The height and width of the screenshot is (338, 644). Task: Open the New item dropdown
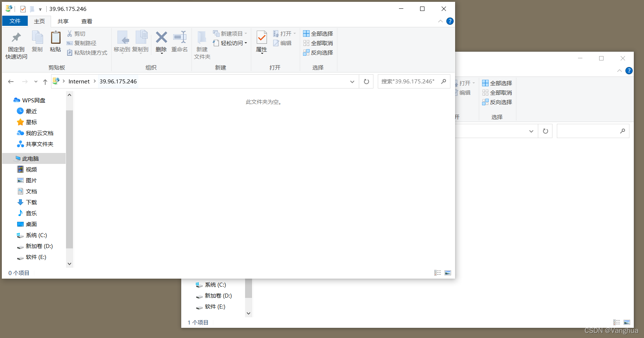click(x=230, y=34)
